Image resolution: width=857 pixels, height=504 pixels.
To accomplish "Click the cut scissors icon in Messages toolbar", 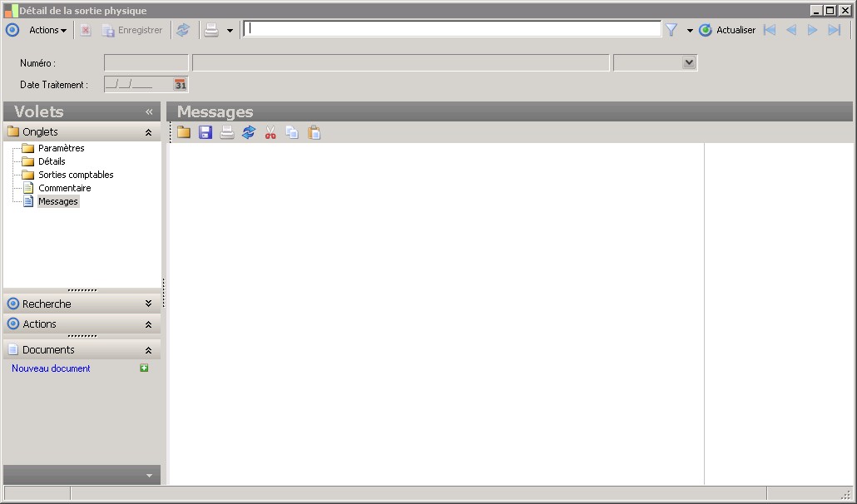I will coord(270,132).
